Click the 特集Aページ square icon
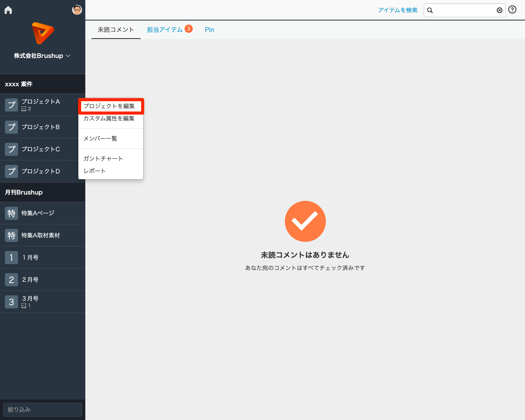 (x=11, y=213)
